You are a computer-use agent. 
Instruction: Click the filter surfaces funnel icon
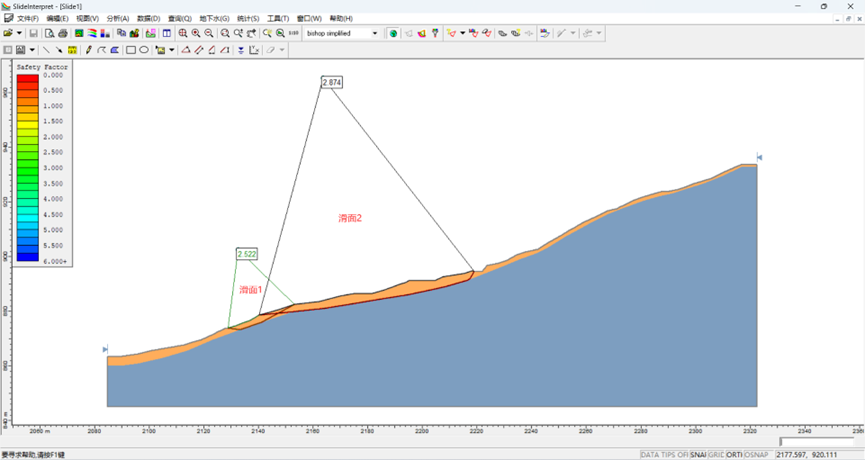[x=435, y=33]
